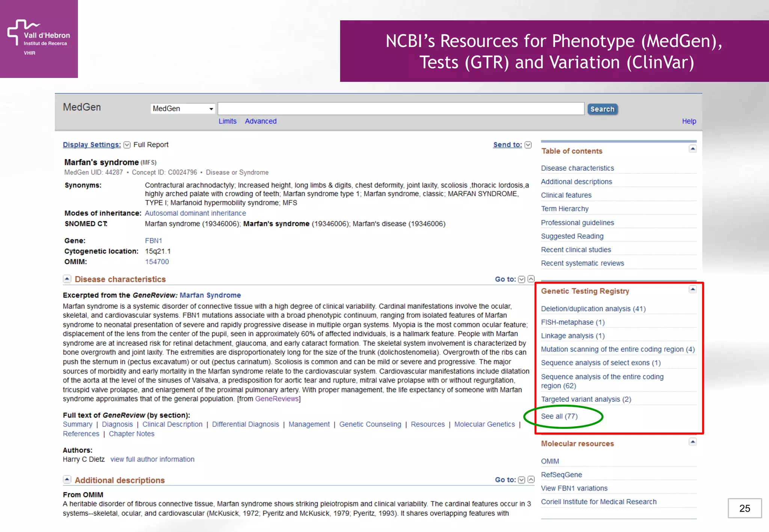
Task: Open the GeneReviews source link
Action: tap(277, 399)
